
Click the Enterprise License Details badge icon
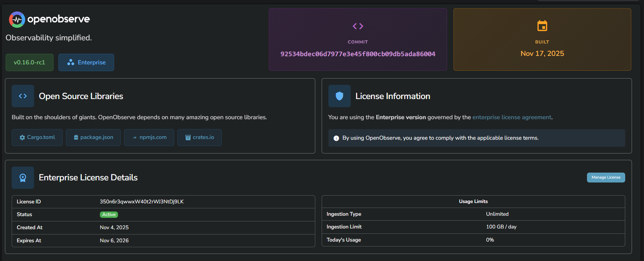click(x=23, y=178)
